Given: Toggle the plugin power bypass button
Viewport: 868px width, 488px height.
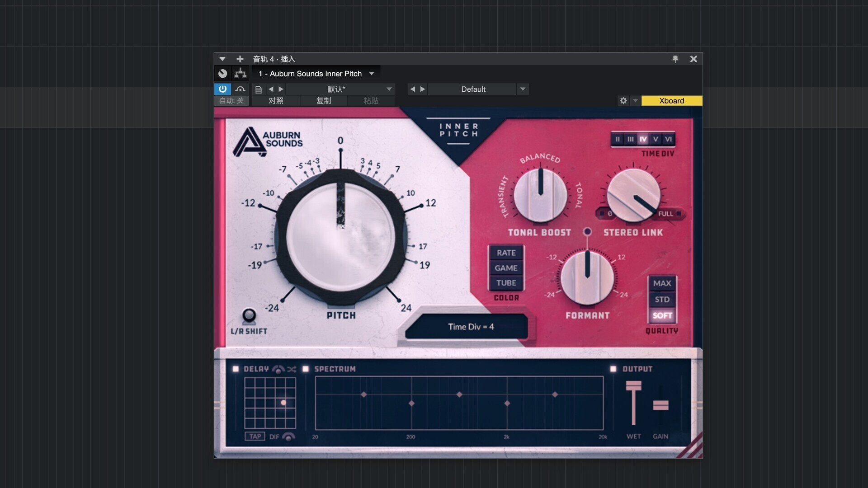Looking at the screenshot, I should coord(222,89).
